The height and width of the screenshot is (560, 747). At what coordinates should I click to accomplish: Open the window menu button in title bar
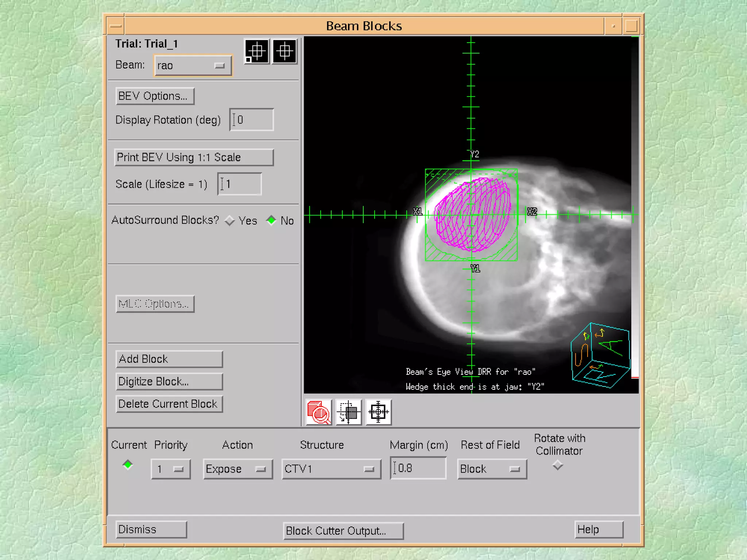pyautogui.click(x=116, y=26)
